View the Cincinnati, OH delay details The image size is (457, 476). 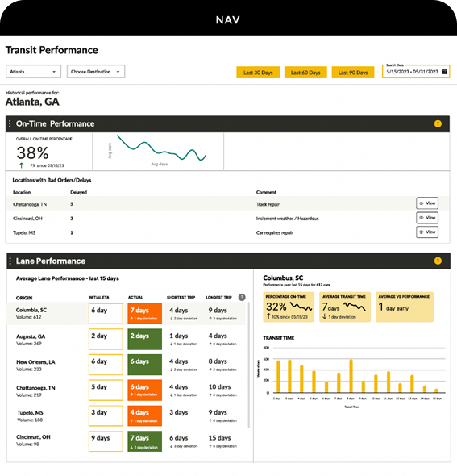427,218
